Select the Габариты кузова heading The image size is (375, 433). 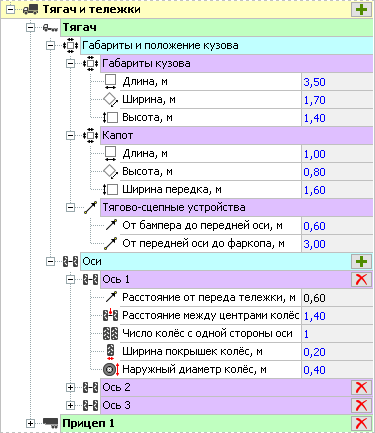[236, 63]
